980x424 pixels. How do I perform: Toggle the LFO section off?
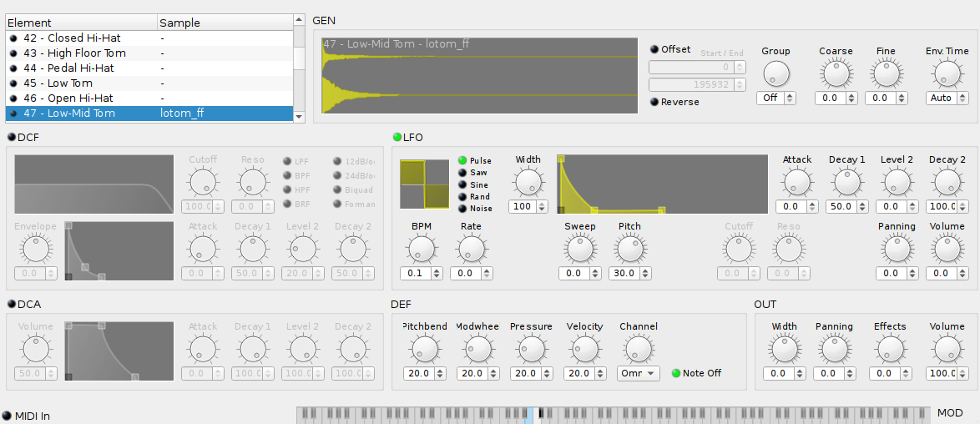pos(397,137)
